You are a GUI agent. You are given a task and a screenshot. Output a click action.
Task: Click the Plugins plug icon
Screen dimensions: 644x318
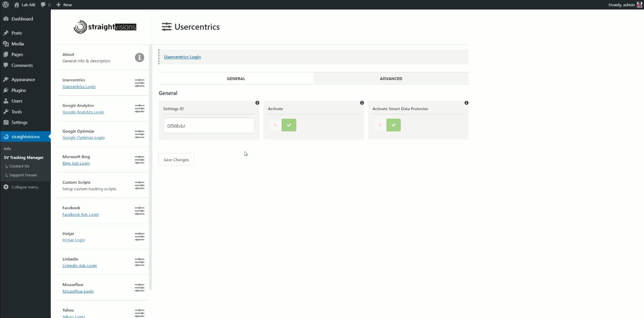6,90
